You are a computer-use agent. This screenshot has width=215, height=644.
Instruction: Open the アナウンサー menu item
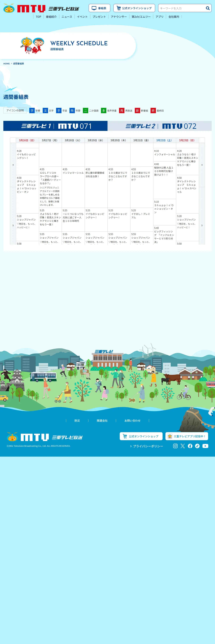point(119,17)
